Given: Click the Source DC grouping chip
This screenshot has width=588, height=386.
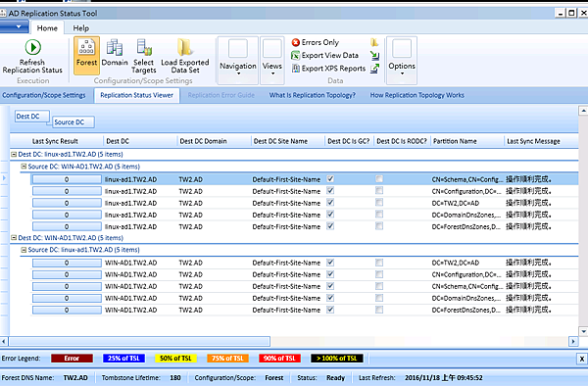Looking at the screenshot, I should [73, 122].
